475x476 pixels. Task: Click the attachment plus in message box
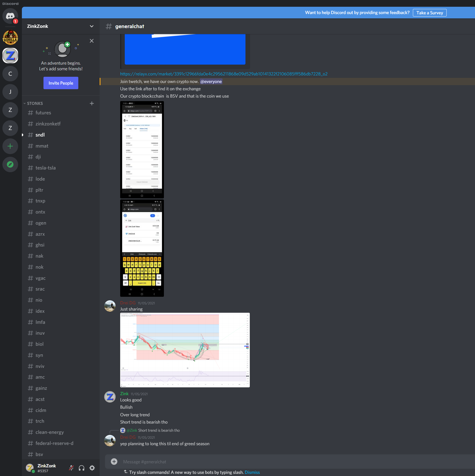[x=114, y=462]
